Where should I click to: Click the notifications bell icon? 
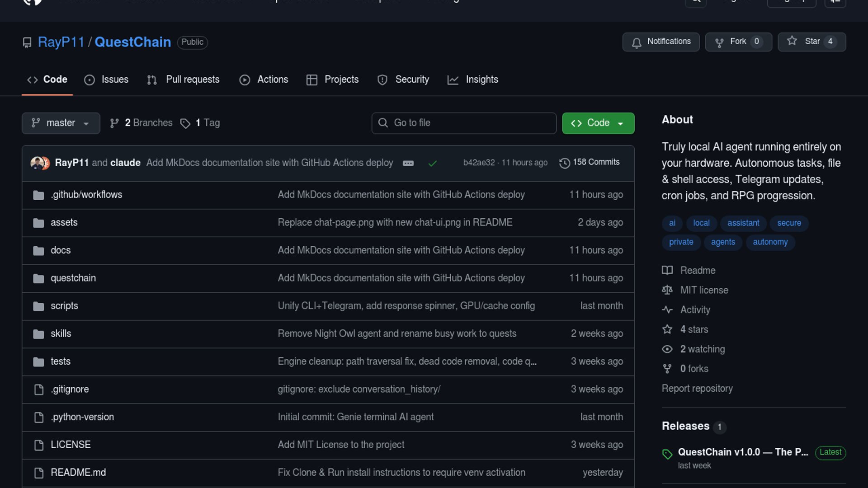point(637,42)
